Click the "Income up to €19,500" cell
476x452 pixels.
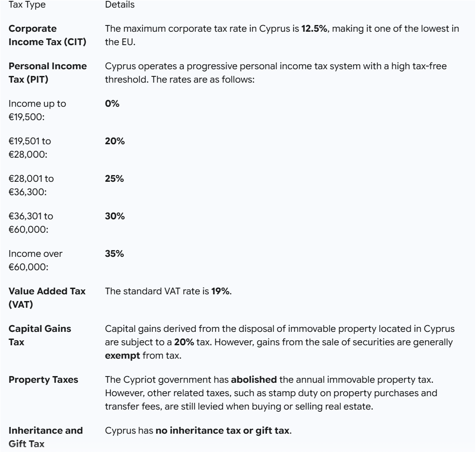point(38,110)
